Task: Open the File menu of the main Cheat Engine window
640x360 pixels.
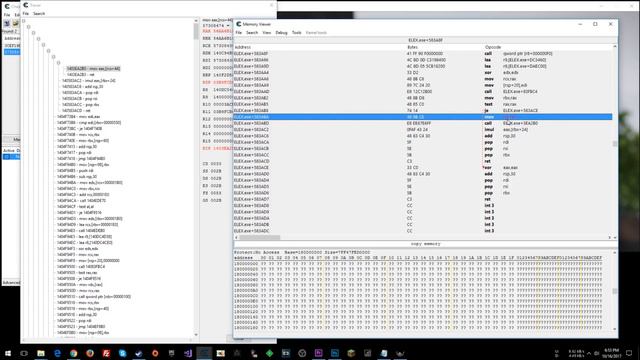Action: click(7, 15)
